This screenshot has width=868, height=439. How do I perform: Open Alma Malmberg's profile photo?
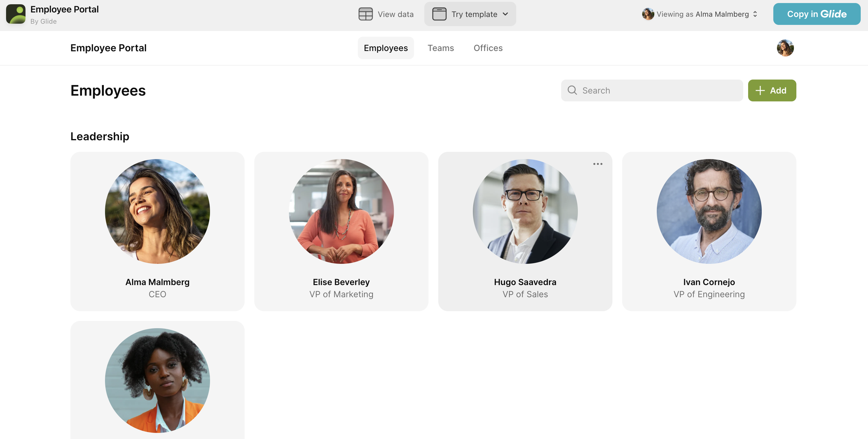pos(157,211)
